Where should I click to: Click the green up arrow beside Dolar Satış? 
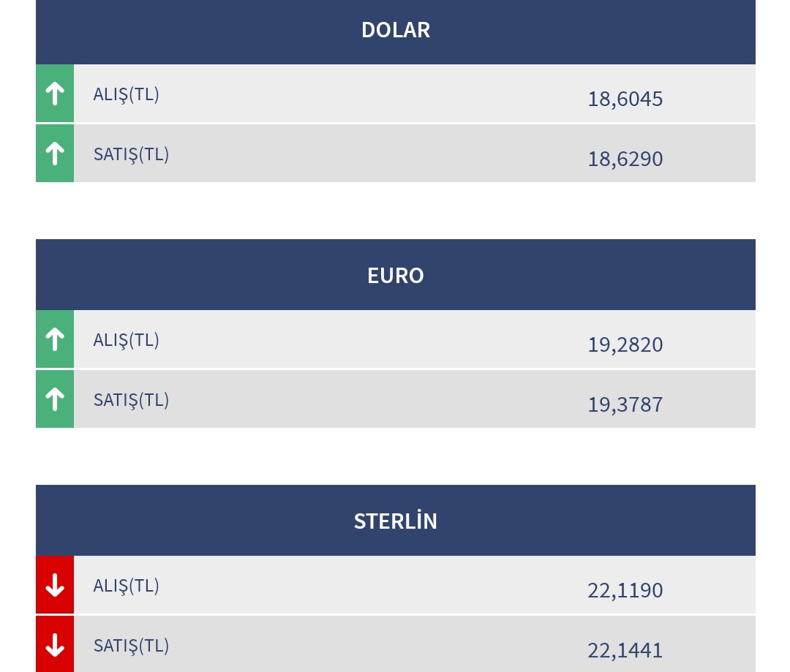point(55,153)
